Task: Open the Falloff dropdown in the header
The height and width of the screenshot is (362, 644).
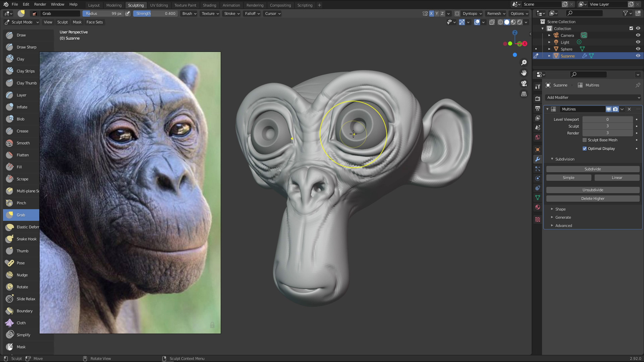Action: [x=252, y=13]
